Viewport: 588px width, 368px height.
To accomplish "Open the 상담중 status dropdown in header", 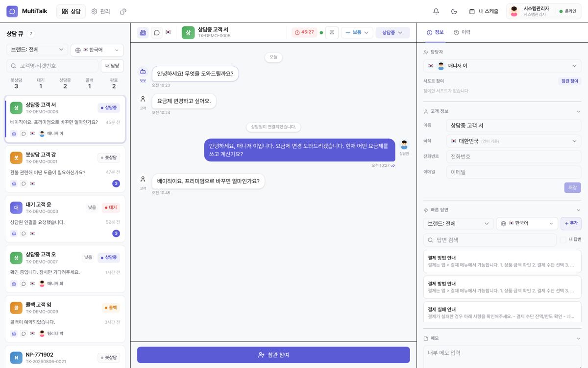I will [x=392, y=32].
